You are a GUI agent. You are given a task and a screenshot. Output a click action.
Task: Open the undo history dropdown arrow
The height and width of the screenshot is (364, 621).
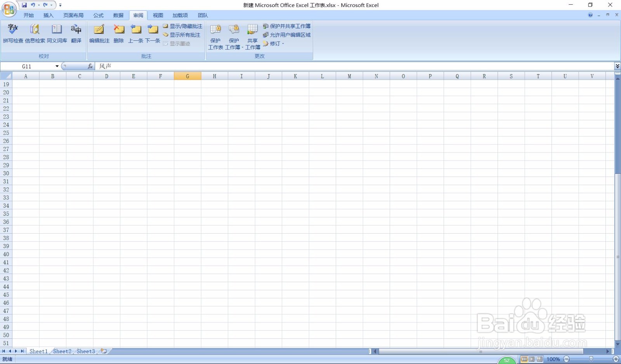[39, 5]
